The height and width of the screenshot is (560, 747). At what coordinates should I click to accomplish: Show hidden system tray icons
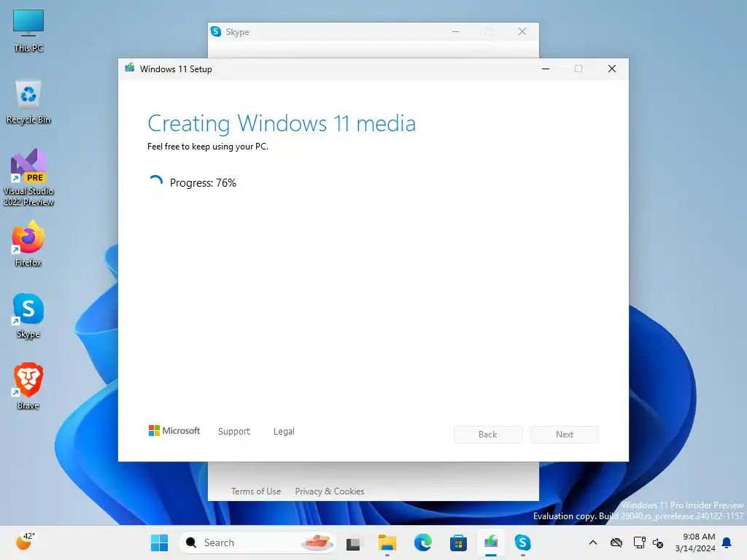click(x=592, y=542)
